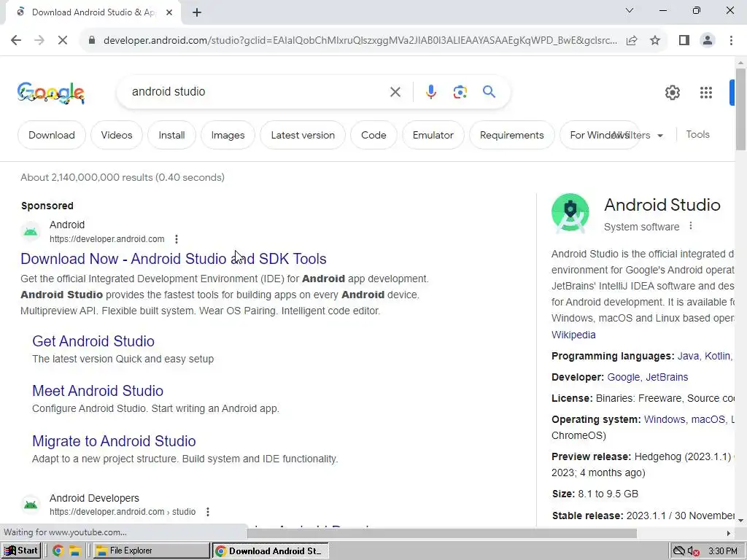
Task: Open the Chrome three-dot menu
Action: pyautogui.click(x=731, y=41)
